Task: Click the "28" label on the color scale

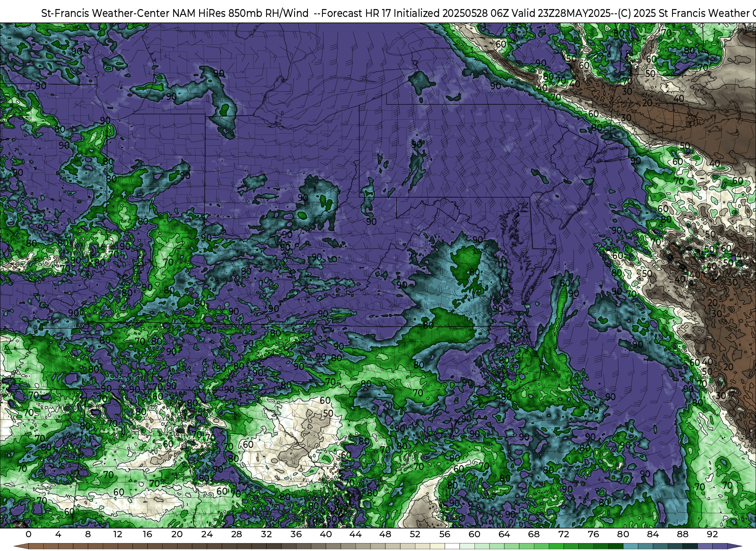Action: 237,534
